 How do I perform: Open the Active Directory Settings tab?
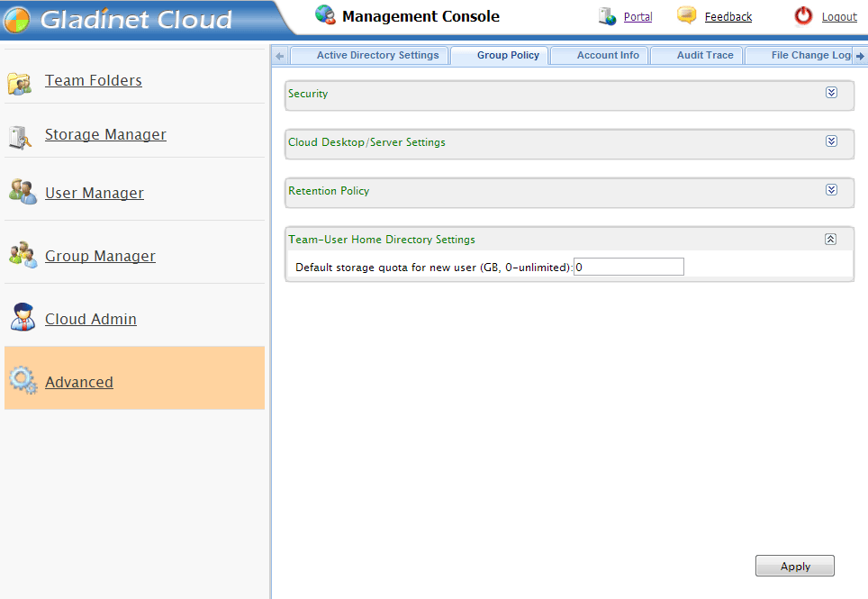point(369,55)
